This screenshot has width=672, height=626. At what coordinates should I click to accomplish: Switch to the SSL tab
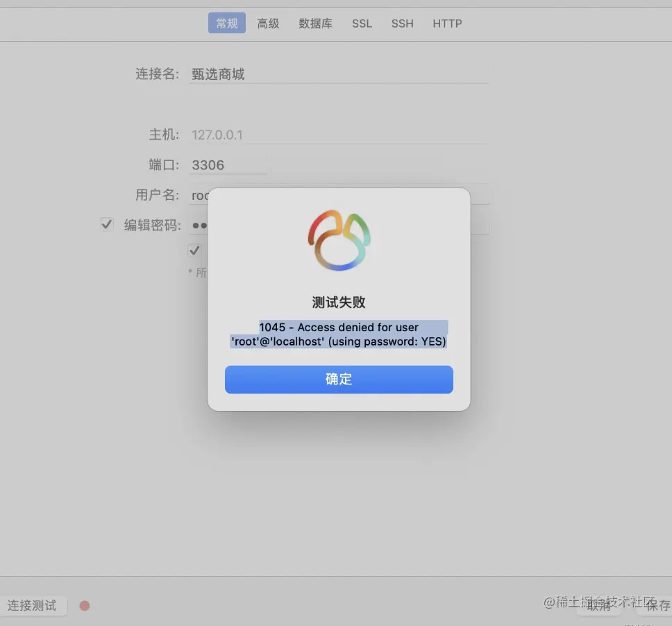coord(362,24)
